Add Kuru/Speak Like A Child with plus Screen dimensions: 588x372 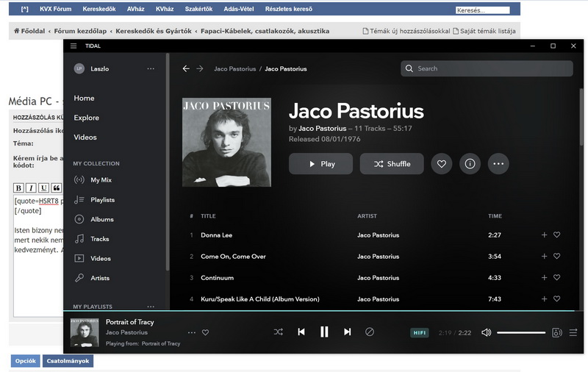[544, 299]
